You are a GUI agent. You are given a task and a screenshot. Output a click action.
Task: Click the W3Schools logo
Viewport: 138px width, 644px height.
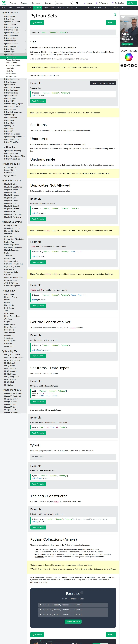coord(4,3)
